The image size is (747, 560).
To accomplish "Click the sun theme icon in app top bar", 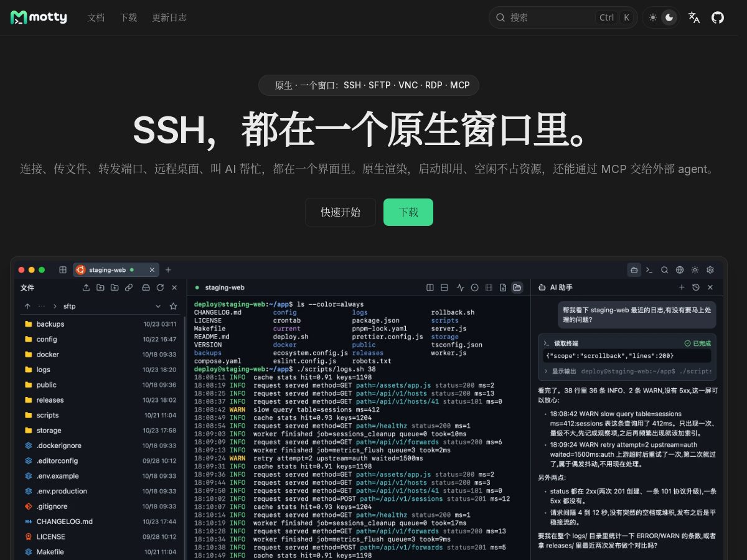I will [x=695, y=270].
